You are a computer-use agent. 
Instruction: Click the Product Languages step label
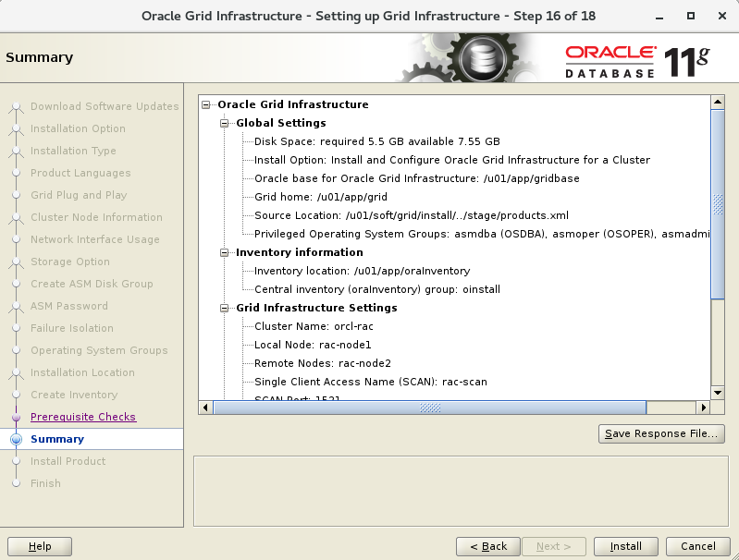tap(80, 173)
